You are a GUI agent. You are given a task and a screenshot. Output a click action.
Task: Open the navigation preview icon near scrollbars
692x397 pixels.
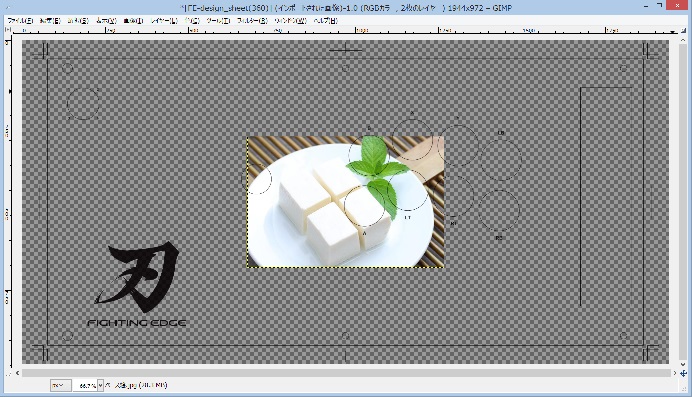click(683, 373)
